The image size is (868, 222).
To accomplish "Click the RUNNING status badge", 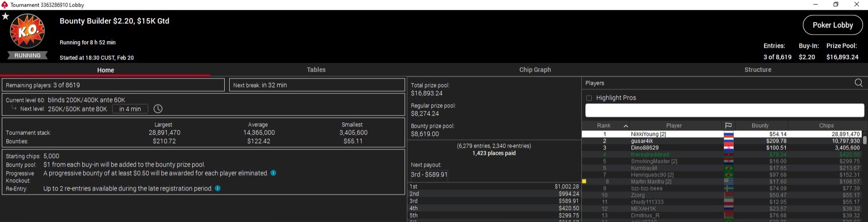I will pyautogui.click(x=28, y=56).
